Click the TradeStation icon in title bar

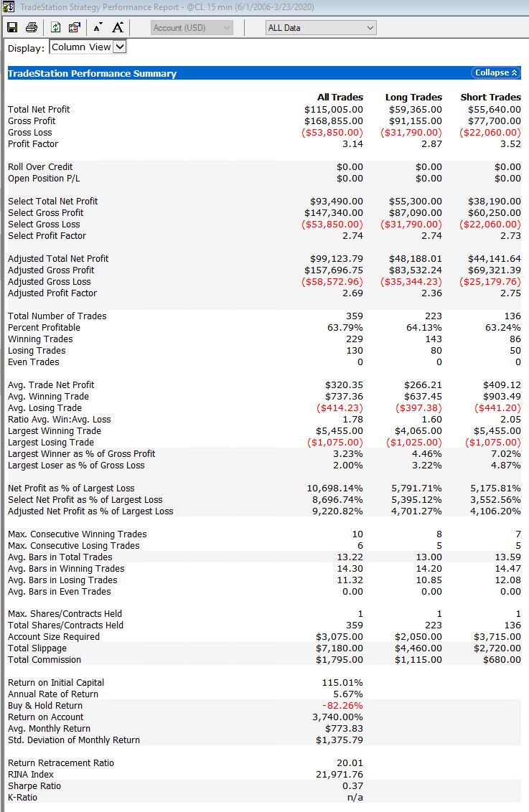tap(8, 7)
